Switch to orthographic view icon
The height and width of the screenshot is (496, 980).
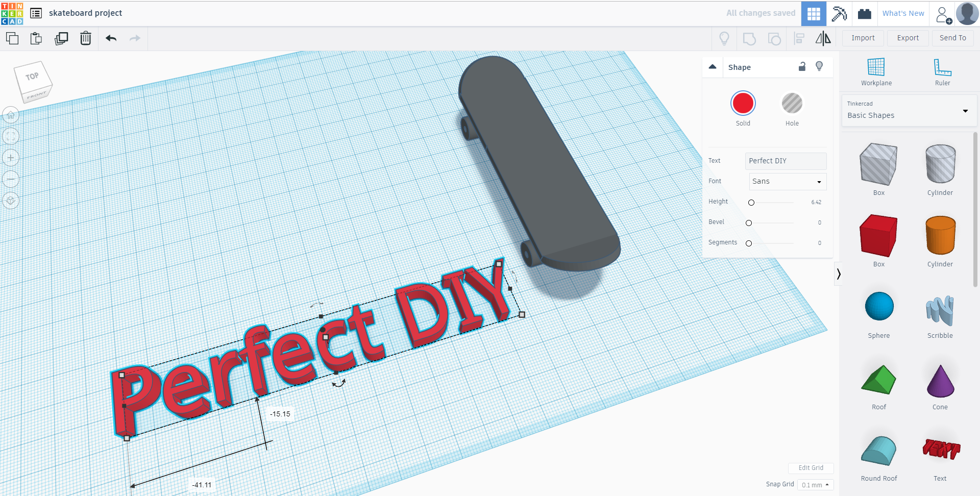11,201
